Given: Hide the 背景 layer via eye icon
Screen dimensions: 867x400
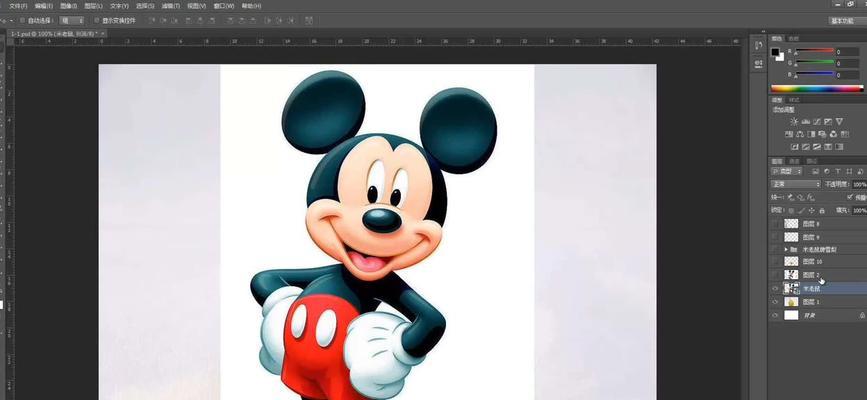Looking at the screenshot, I should 775,315.
